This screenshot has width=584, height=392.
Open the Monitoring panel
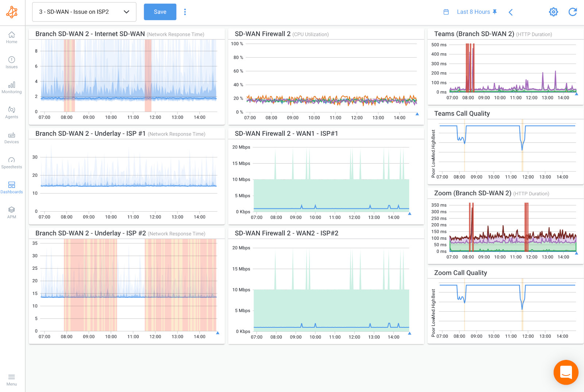coord(12,88)
